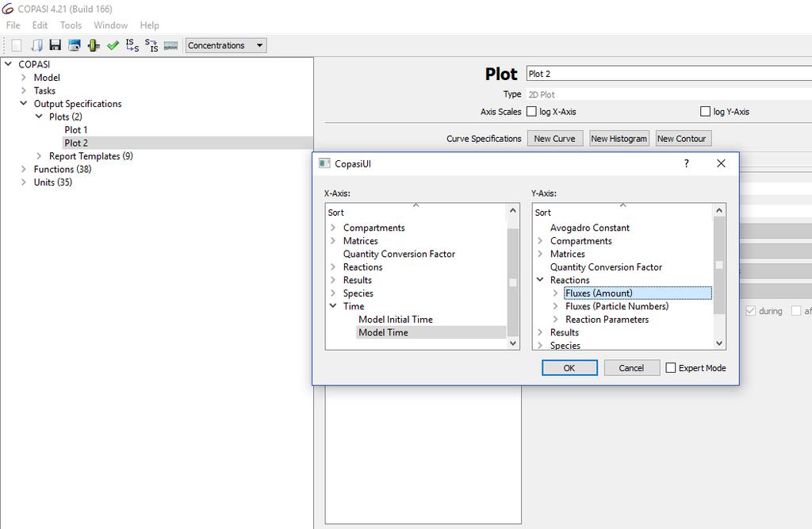The height and width of the screenshot is (529, 812).
Task: Collapse the Time node in X-Axis list
Action: 333,306
